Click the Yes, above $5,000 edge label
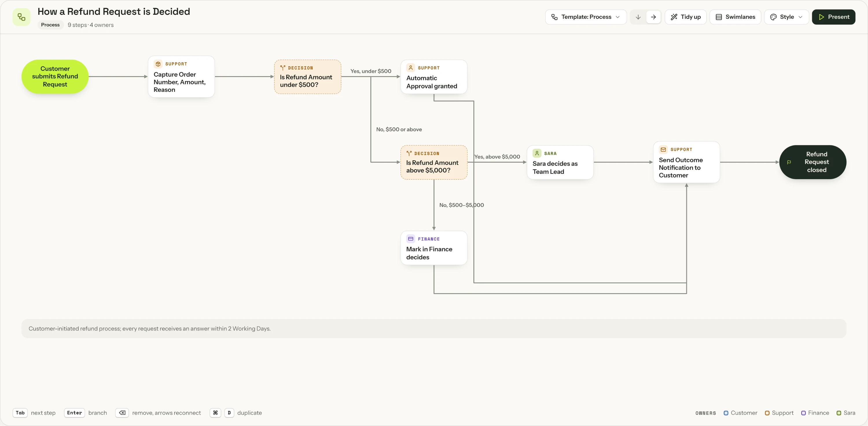 [x=497, y=157]
